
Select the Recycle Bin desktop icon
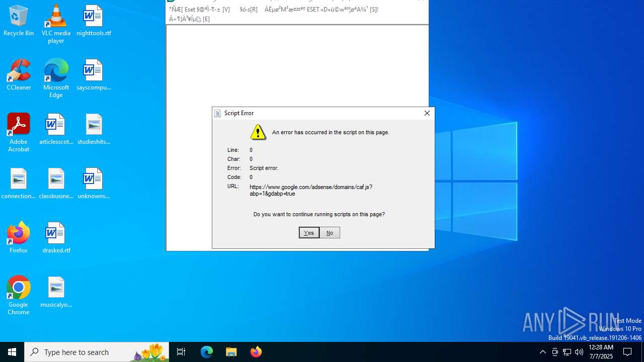click(19, 21)
